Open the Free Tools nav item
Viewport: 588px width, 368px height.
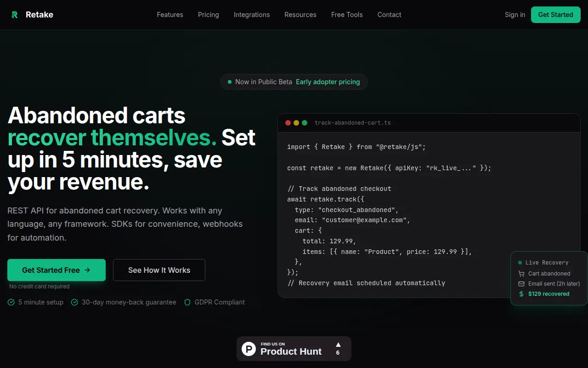click(x=347, y=15)
